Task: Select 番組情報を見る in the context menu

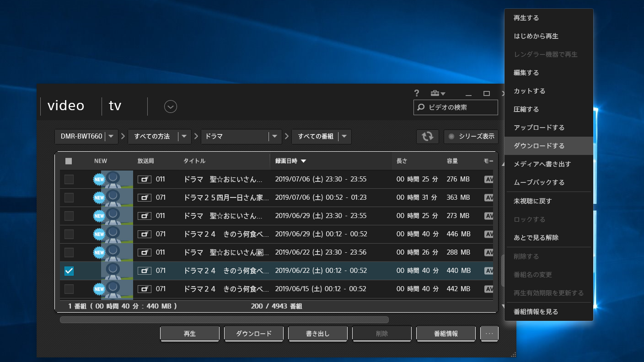Action: tap(536, 312)
